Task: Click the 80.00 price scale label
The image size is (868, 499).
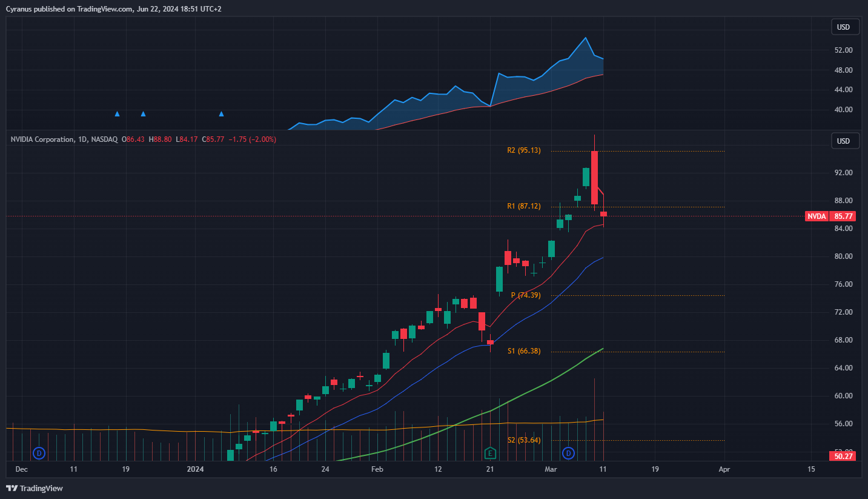Action: tap(844, 256)
